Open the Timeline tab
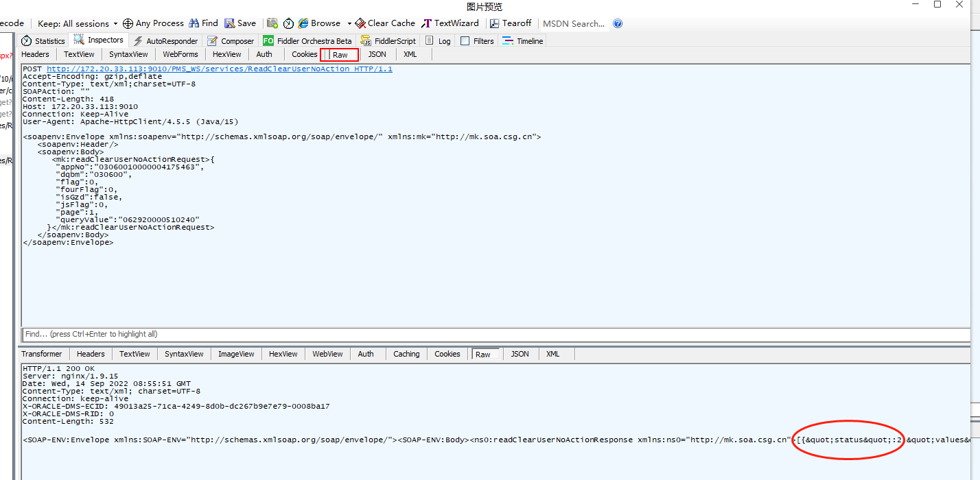 (x=523, y=41)
